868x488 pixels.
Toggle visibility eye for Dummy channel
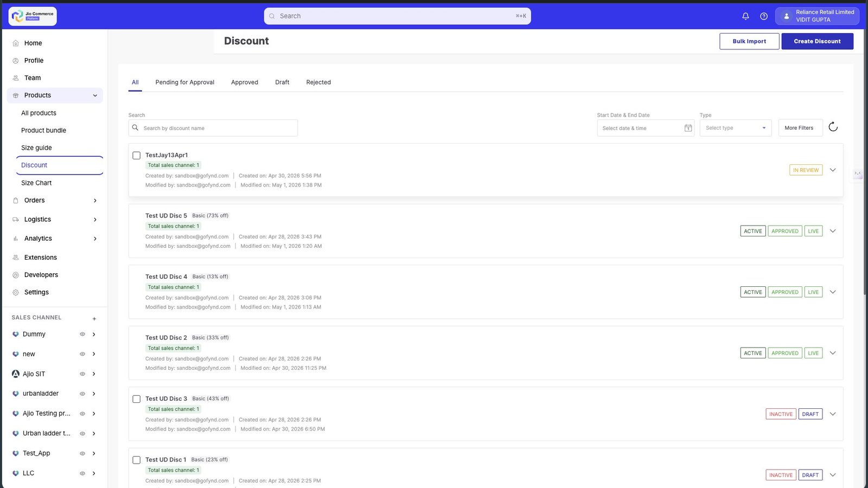pos(82,334)
